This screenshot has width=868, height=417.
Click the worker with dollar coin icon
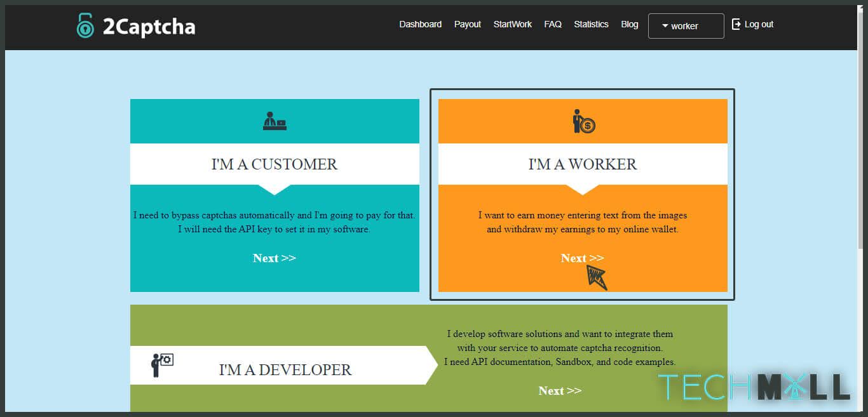pos(583,121)
